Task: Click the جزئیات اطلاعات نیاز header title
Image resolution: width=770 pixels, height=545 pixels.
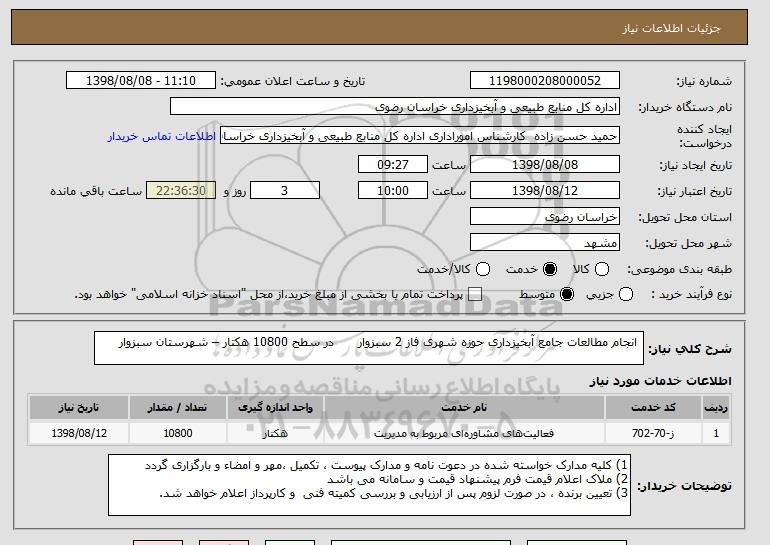Action: tap(671, 28)
